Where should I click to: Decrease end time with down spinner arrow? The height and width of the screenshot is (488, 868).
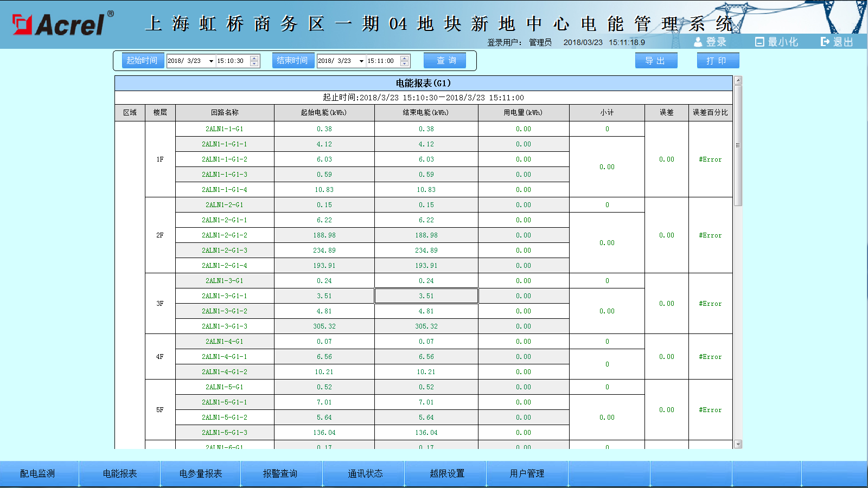405,64
